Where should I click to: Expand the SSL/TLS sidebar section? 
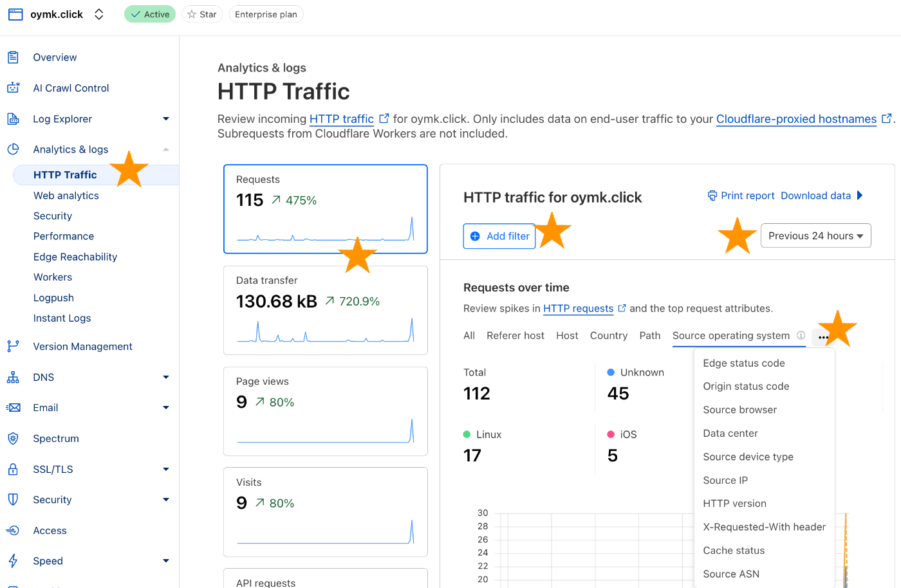coord(166,469)
